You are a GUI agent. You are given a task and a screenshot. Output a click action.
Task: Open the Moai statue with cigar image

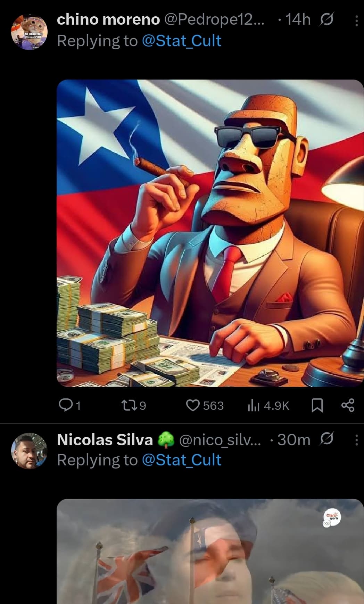[210, 233]
